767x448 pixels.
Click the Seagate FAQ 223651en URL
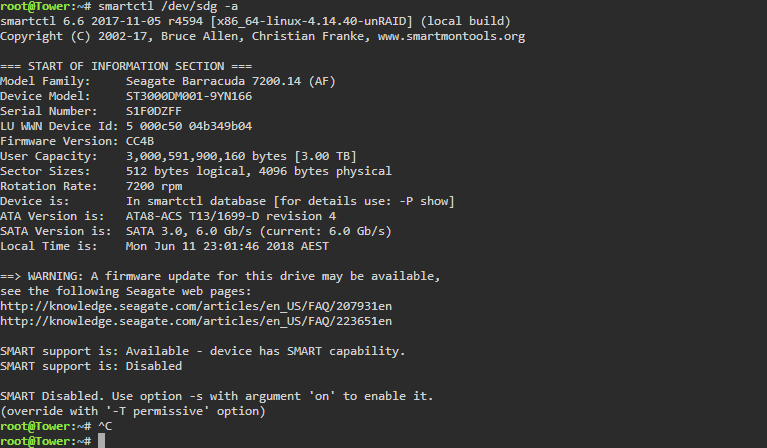point(196,321)
